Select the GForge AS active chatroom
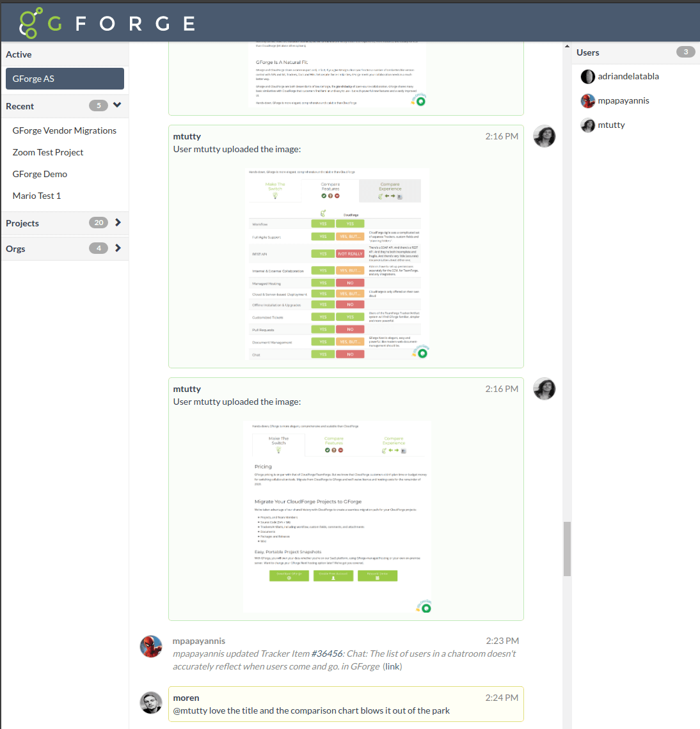This screenshot has height=729, width=700. (x=64, y=79)
